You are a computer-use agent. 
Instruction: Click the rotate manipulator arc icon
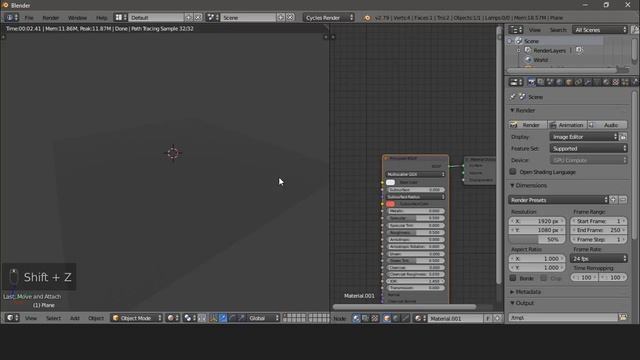[x=232, y=318]
